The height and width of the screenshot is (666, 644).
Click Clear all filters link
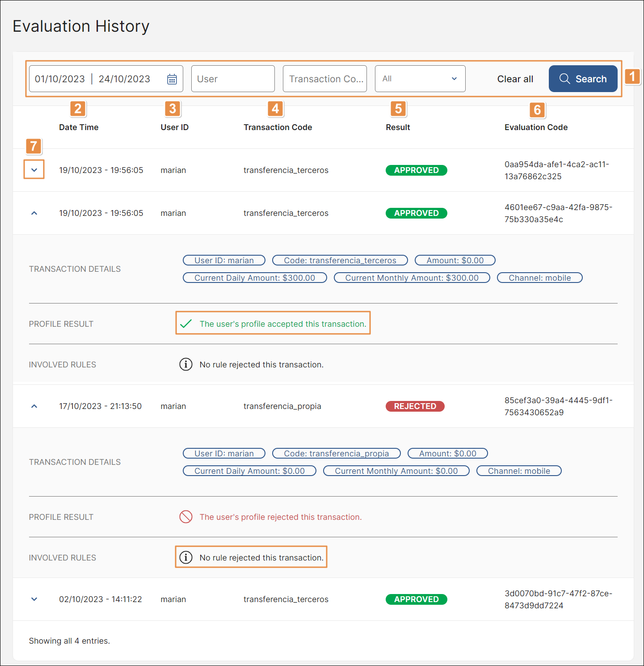pyautogui.click(x=515, y=79)
